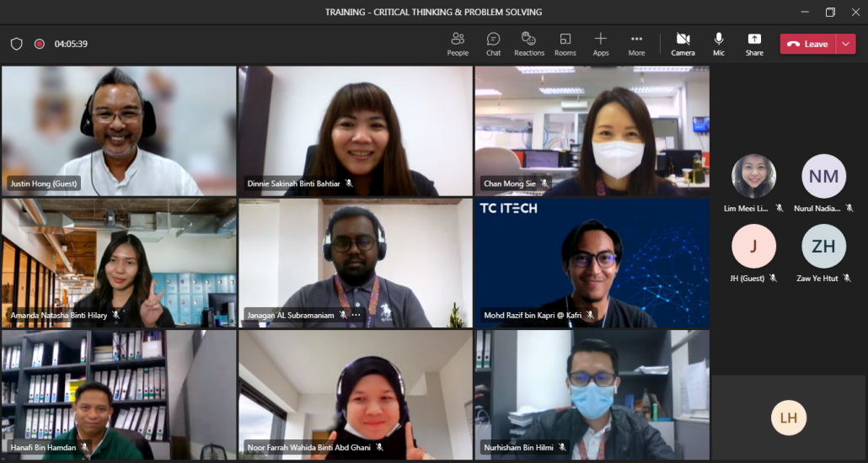Close the meeting window
This screenshot has height=463, width=868.
(x=855, y=12)
